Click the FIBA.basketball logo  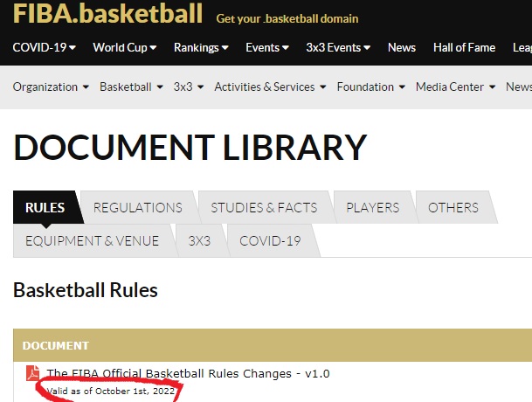[107, 14]
